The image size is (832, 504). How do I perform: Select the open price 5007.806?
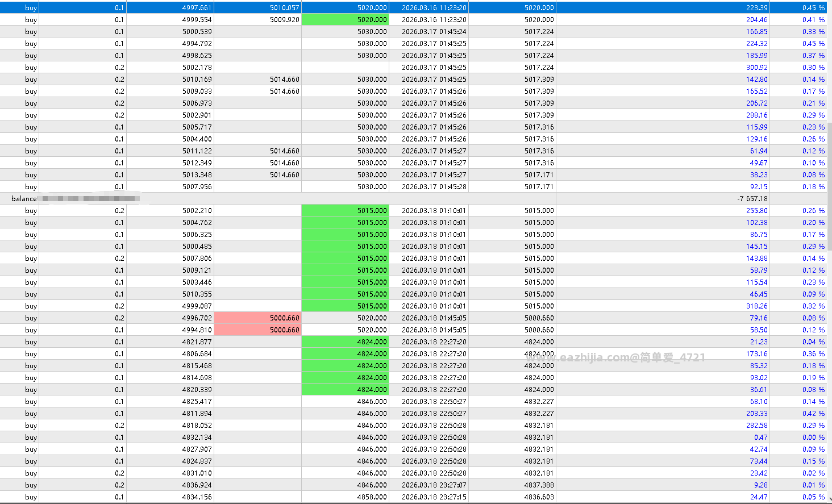coord(197,259)
